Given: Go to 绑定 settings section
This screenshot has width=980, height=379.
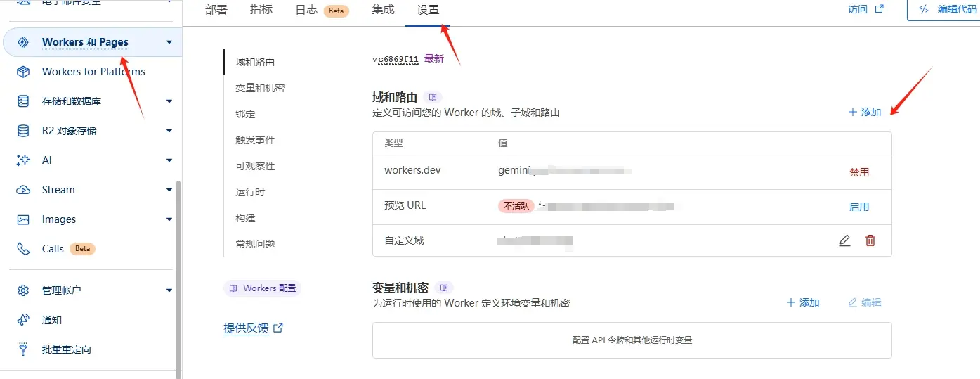Looking at the screenshot, I should point(245,114).
